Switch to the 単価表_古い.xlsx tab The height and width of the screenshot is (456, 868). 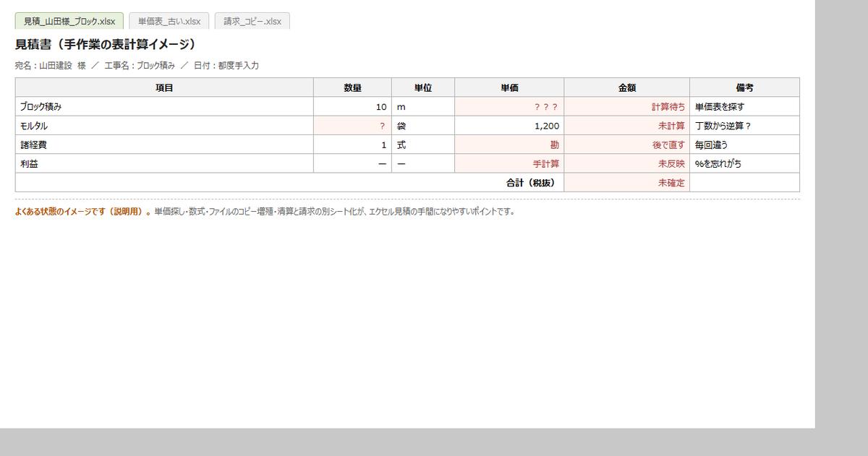point(169,21)
